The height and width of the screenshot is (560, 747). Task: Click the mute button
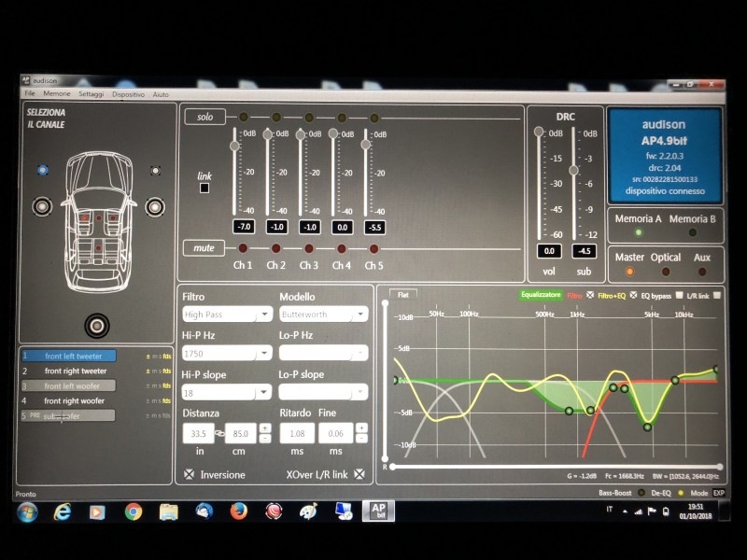point(204,247)
